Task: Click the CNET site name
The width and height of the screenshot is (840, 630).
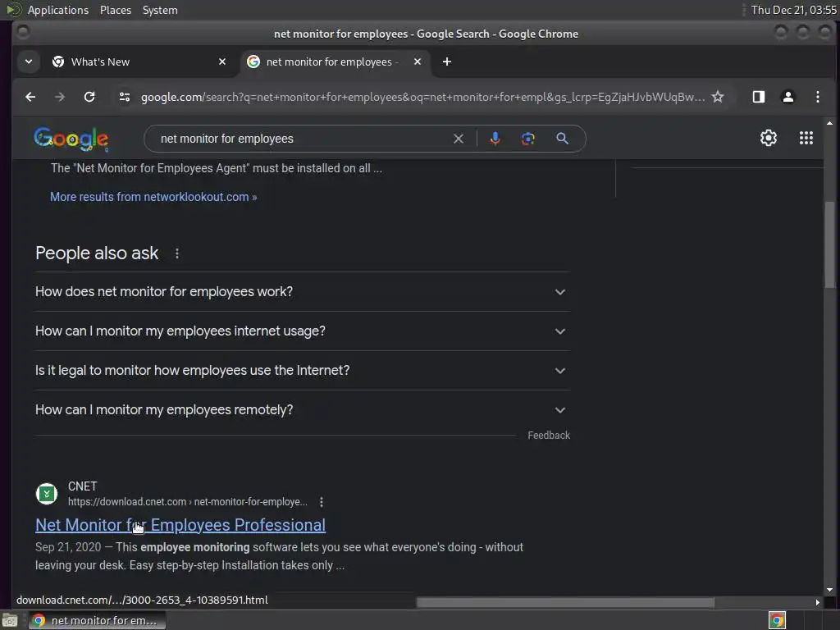Action: [x=83, y=486]
